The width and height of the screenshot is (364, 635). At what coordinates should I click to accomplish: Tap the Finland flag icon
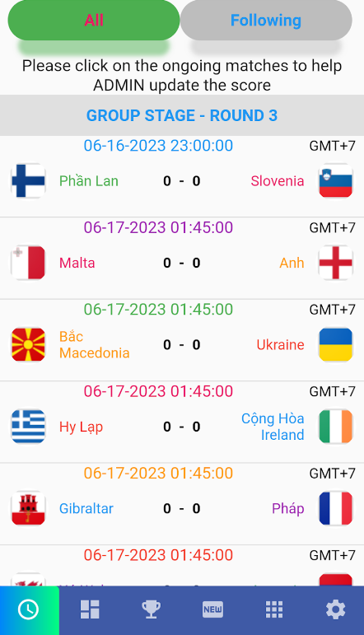[28, 180]
